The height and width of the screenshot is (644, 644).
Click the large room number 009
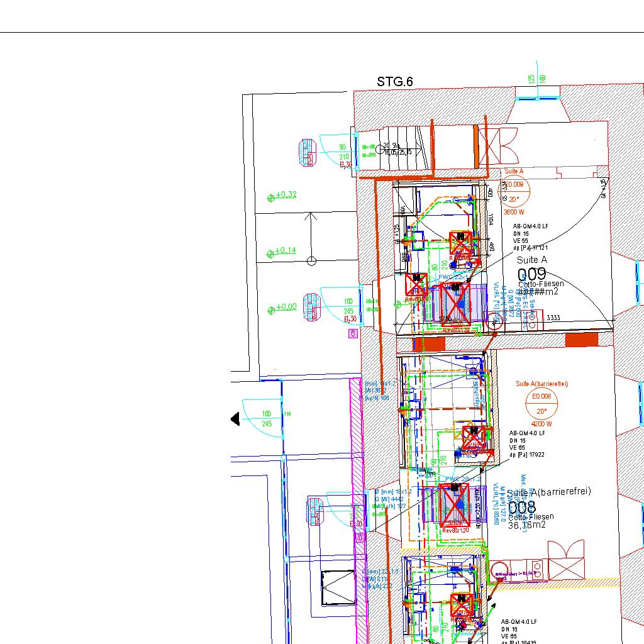[531, 275]
